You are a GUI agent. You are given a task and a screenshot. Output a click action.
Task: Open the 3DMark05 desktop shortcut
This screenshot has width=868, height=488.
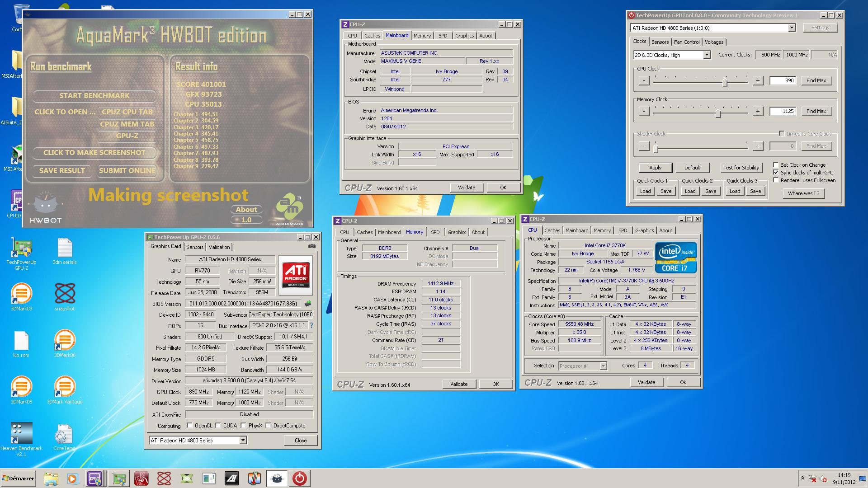pos(21,390)
